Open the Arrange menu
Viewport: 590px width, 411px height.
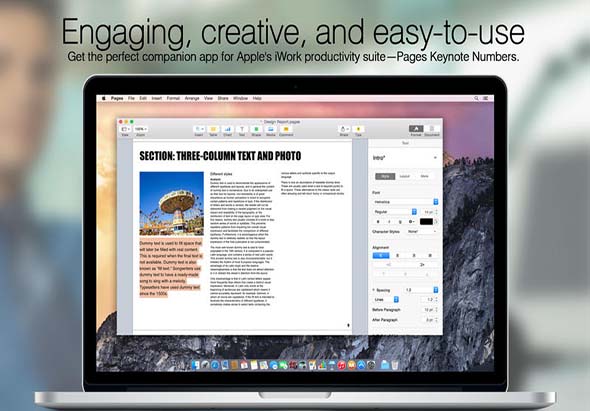pyautogui.click(x=192, y=98)
